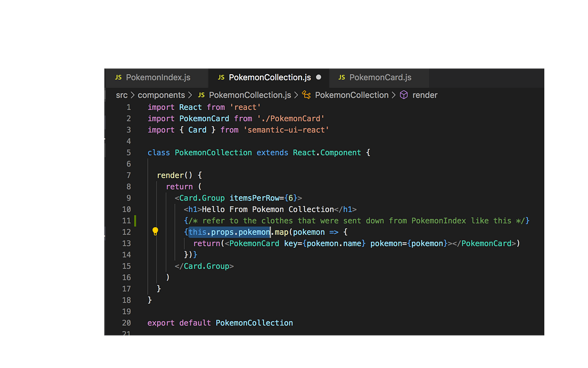Click the JS file icon in breadcrumb
Viewport: 588px width, 368px height.
point(201,95)
